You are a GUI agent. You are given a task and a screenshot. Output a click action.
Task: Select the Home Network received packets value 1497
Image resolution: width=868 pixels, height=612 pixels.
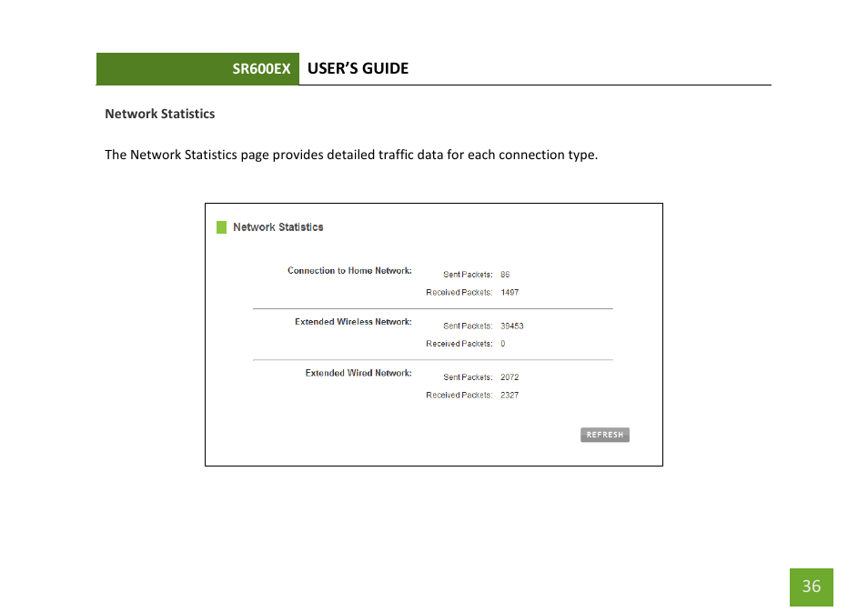(510, 292)
